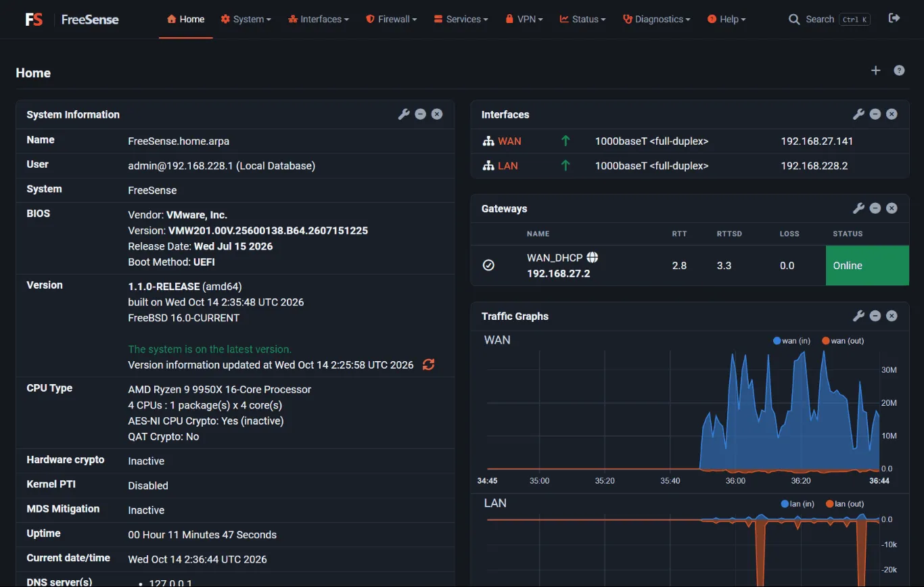Click the globe icon beside WAN_DHCP
The image size is (924, 587).
tap(593, 257)
